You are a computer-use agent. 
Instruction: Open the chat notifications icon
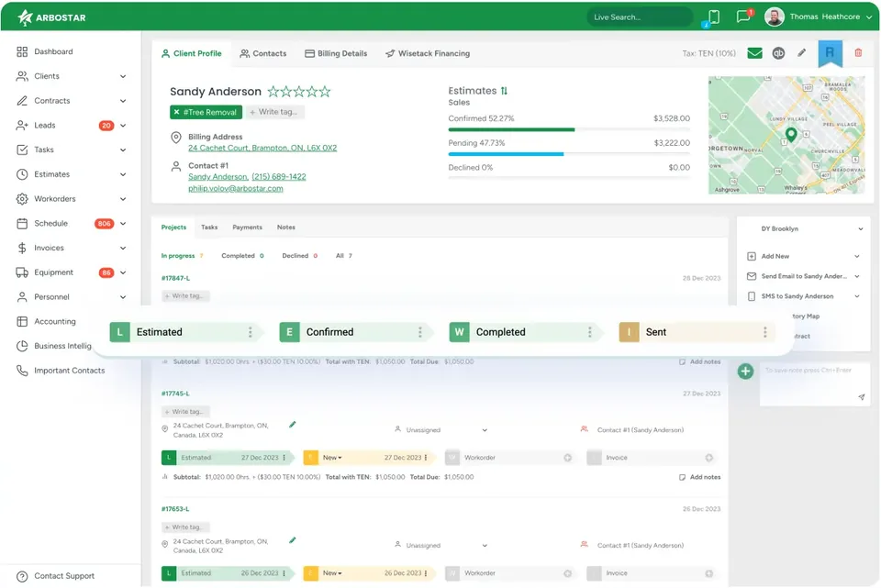(743, 17)
